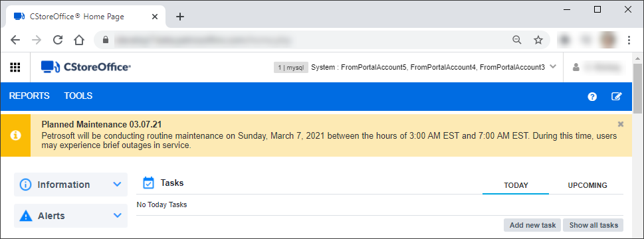Viewport: 644px width, 239px height.
Task: Expand the Alerts panel chevron
Action: [117, 215]
